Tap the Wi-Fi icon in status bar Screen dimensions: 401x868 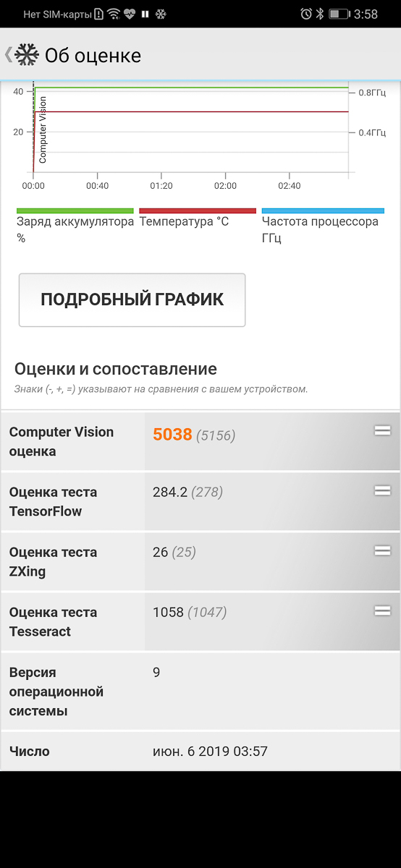coord(114,14)
